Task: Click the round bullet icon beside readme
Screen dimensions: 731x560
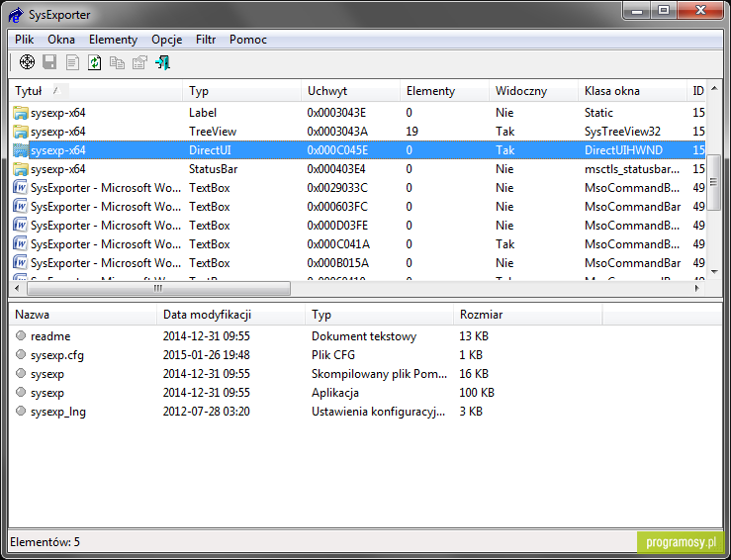Action: point(21,335)
